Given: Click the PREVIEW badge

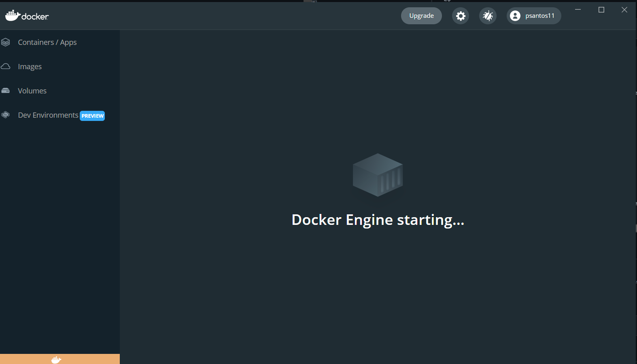Looking at the screenshot, I should [92, 116].
